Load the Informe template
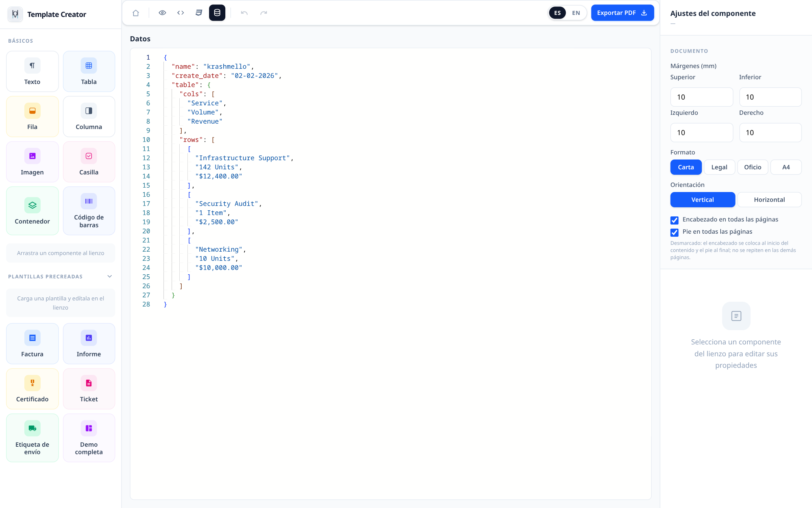812x508 pixels. (89, 344)
